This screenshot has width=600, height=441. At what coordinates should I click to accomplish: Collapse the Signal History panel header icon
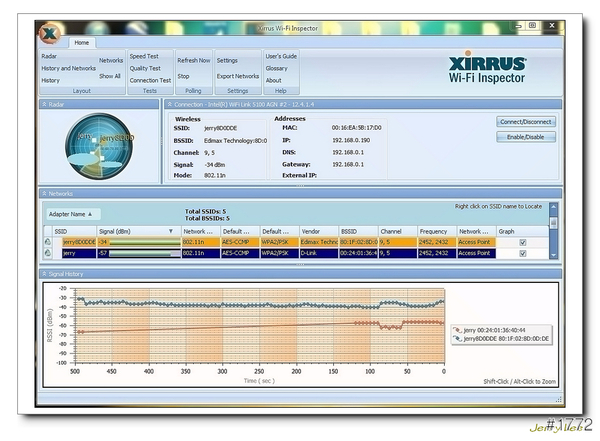43,273
